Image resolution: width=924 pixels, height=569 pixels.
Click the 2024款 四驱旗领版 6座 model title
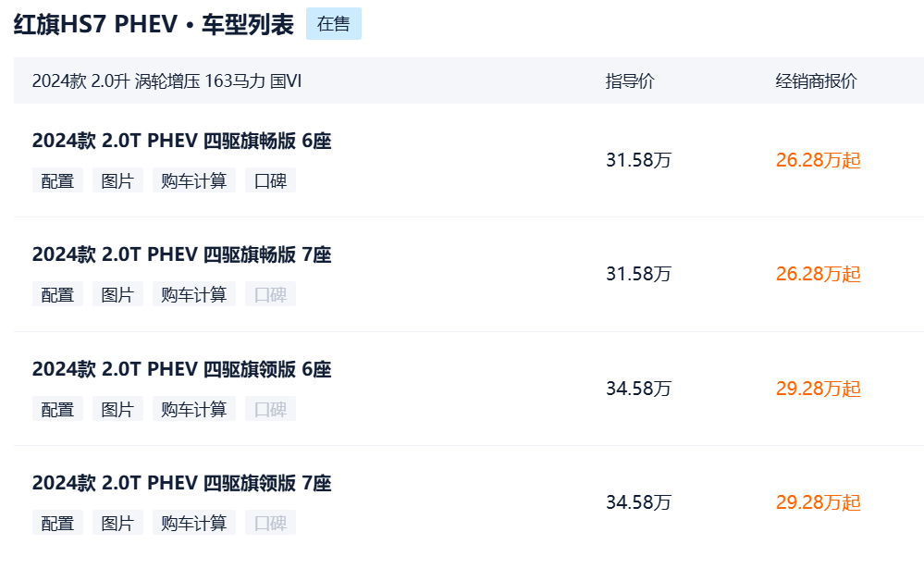[181, 369]
